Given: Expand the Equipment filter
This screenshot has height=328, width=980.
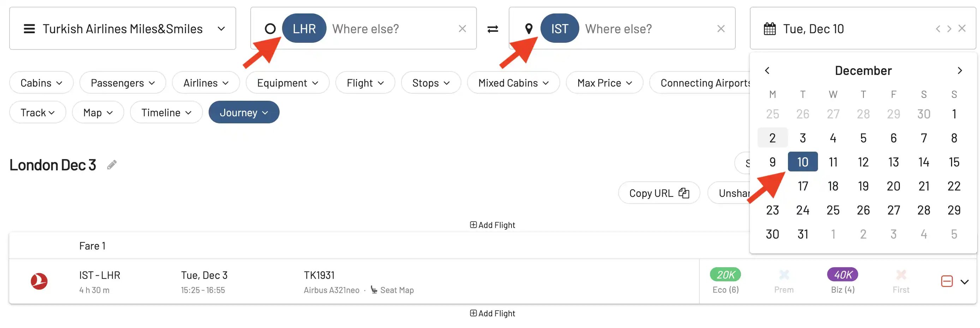Looking at the screenshot, I should [288, 83].
